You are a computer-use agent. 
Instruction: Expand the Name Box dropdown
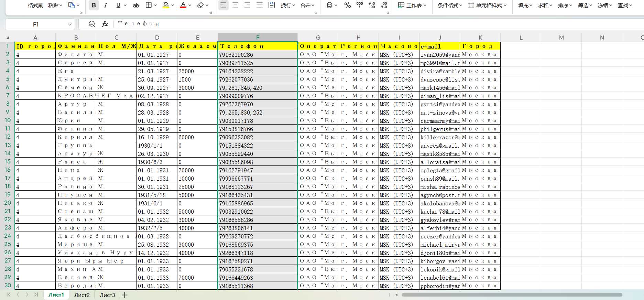(70, 24)
